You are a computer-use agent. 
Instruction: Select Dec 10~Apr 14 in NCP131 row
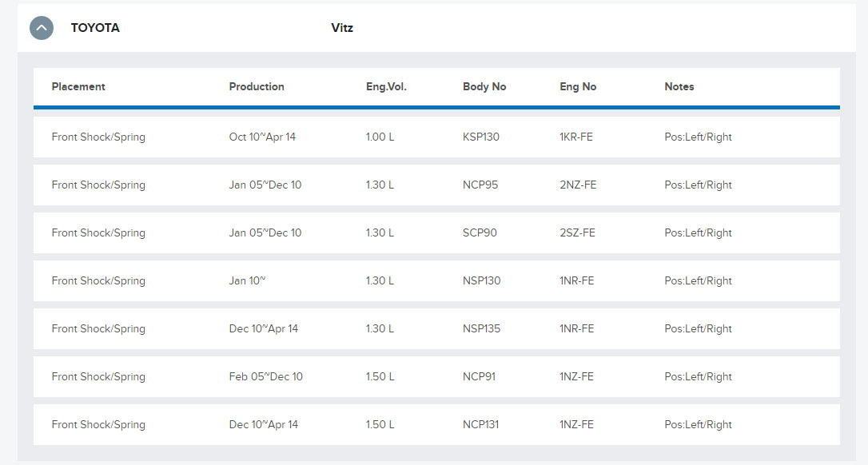tap(264, 424)
